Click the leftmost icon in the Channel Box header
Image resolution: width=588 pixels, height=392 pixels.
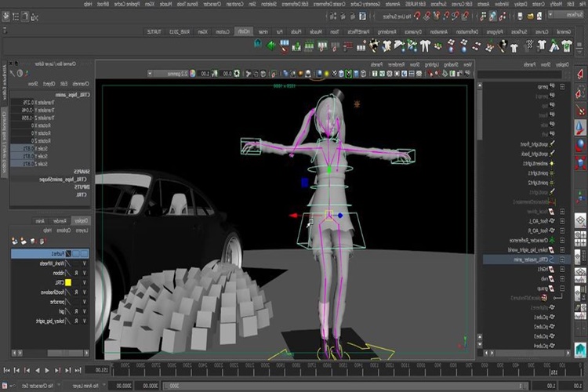12,74
